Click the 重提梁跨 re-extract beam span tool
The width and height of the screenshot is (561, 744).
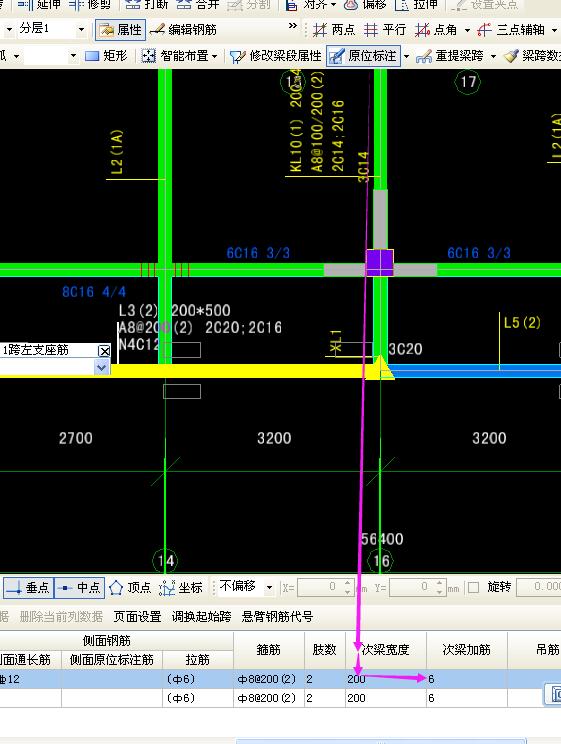coord(449,56)
